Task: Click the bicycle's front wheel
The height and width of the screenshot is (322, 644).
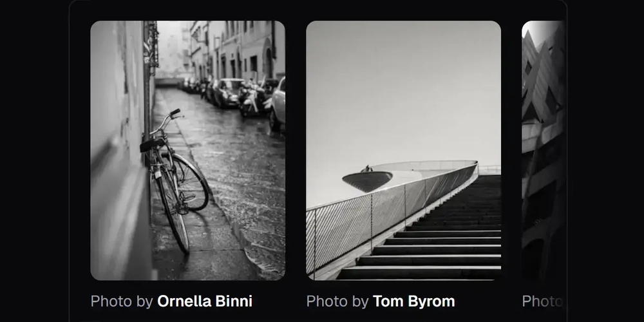Action: point(190,182)
